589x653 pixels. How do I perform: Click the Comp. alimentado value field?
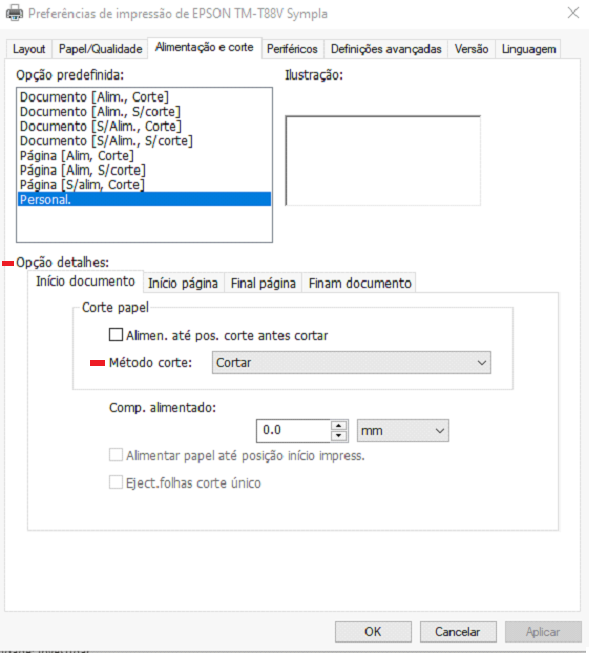293,431
